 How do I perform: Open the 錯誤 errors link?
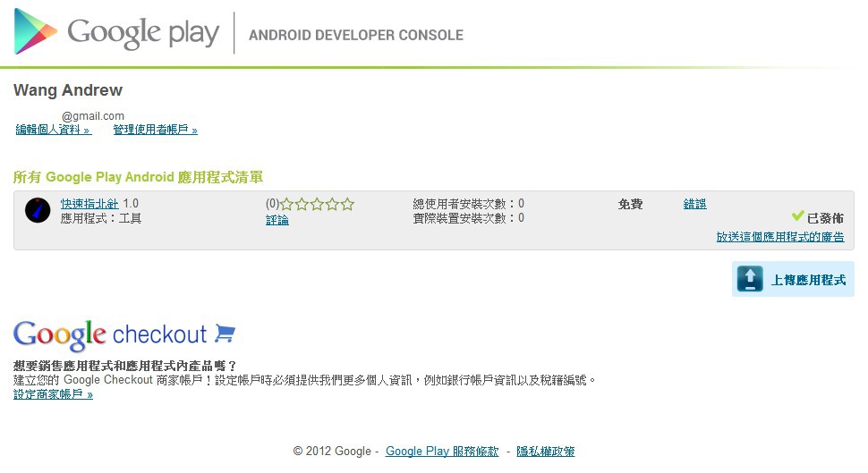[695, 204]
